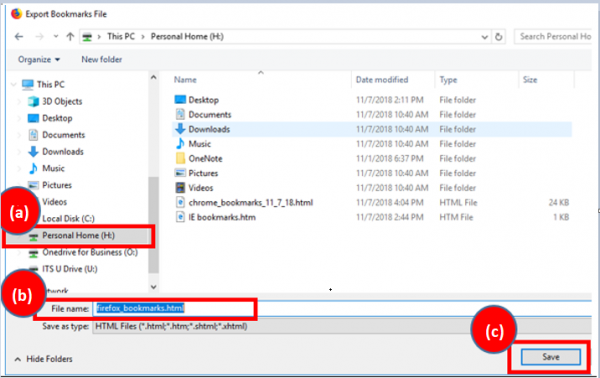Select the Pictures folder name in list
The width and height of the screenshot is (600, 378).
[x=203, y=173]
